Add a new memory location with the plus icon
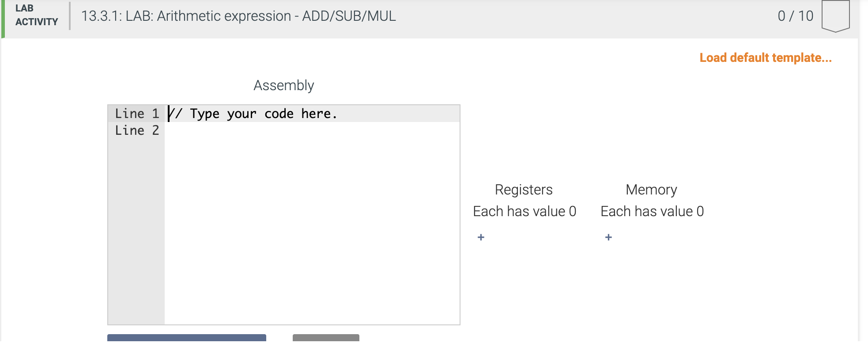This screenshot has height=343, width=868. (x=608, y=237)
